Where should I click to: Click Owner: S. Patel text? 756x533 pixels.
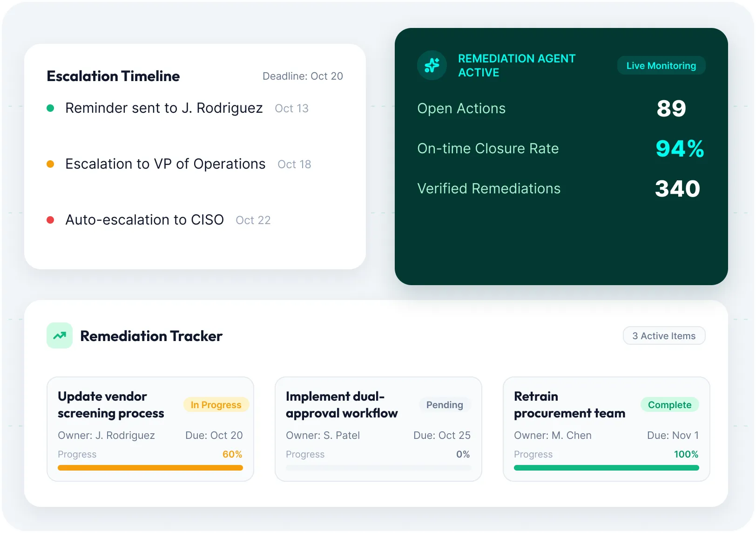[323, 436]
